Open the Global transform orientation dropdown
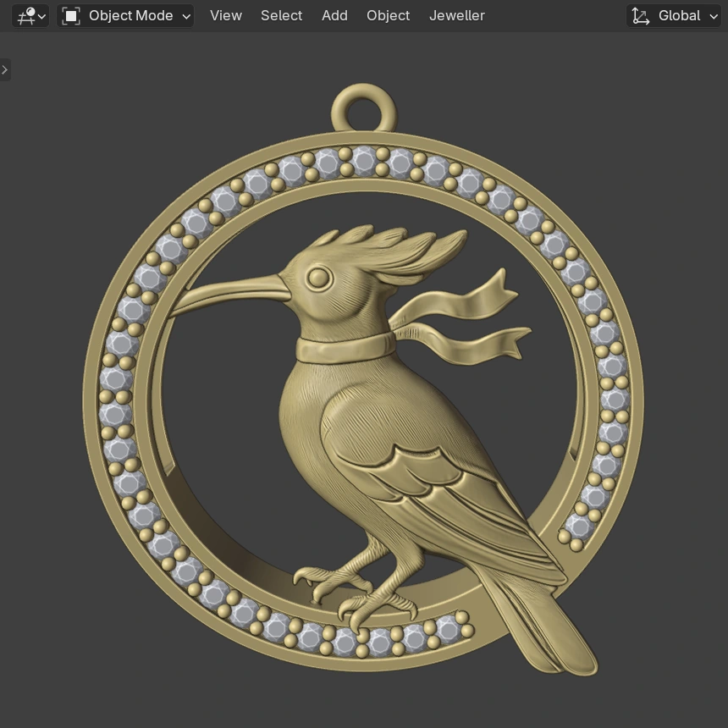This screenshot has height=728, width=728. point(674,16)
